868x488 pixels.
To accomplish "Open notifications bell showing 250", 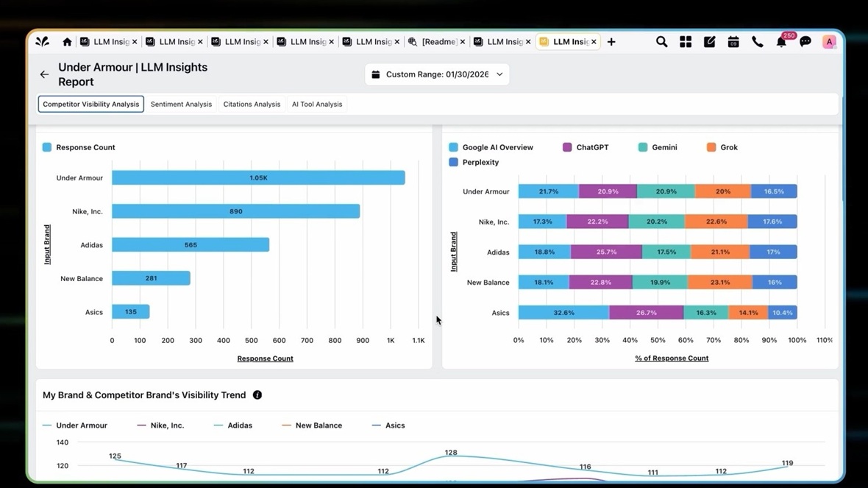I will pyautogui.click(x=782, y=41).
